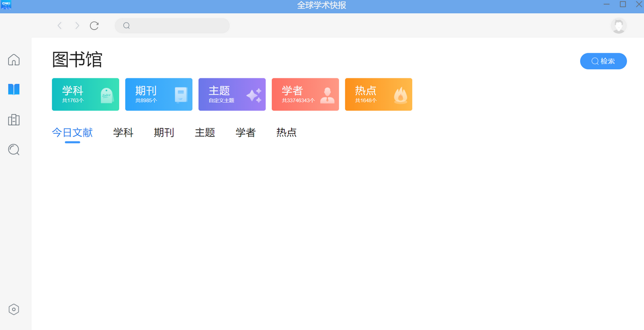This screenshot has height=330, width=644.
Task: Open Settings from the sidebar gear icon
Action: coord(14,309)
